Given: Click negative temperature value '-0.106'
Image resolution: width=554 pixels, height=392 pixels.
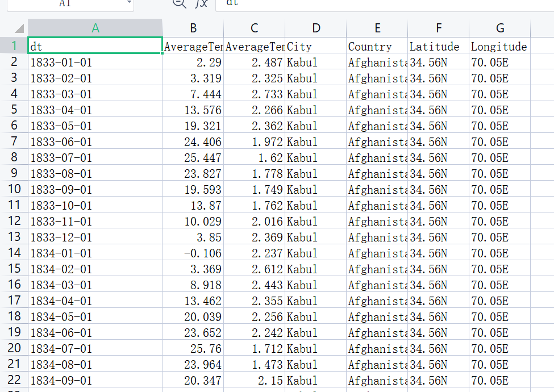Looking at the screenshot, I should click(193, 253).
